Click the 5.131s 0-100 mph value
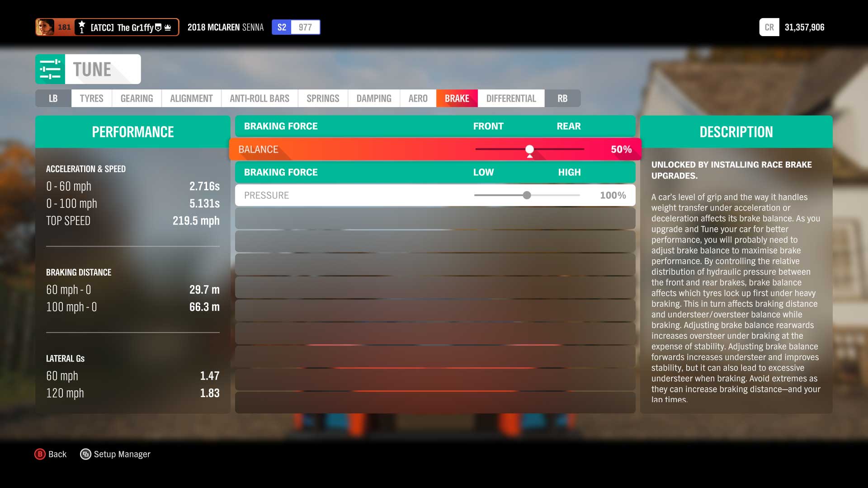Screen dimensions: 868x488 (x=204, y=203)
